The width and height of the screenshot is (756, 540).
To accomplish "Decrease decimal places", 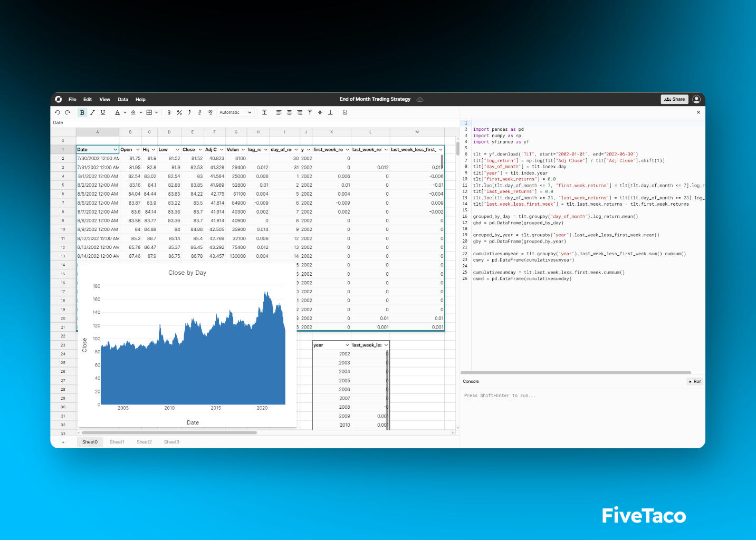I will pyautogui.click(x=200, y=112).
